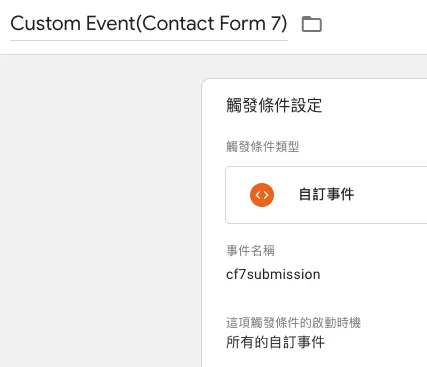Select the 自訂事件 trigger type label
This screenshot has width=427, height=367.
coord(326,194)
